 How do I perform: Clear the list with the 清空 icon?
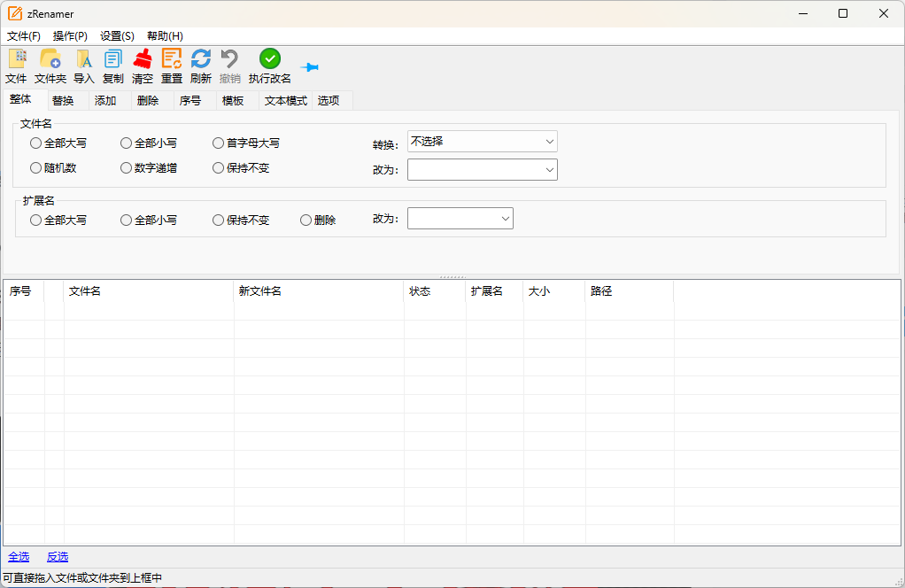(x=143, y=59)
